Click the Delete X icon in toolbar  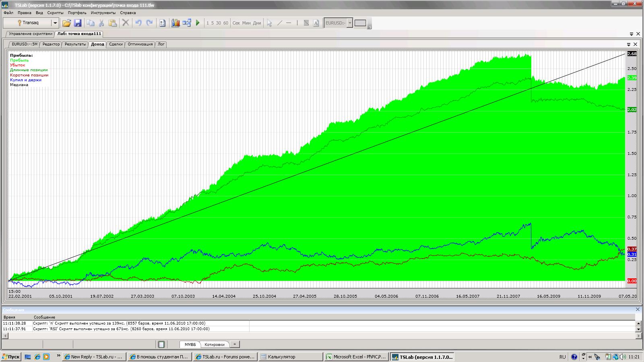click(x=126, y=23)
